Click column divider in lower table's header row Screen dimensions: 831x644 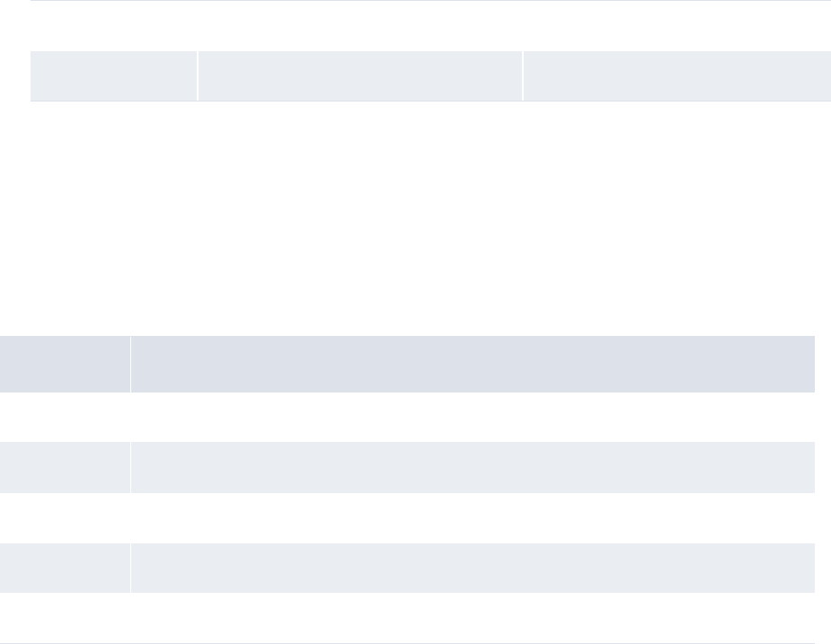click(x=130, y=364)
